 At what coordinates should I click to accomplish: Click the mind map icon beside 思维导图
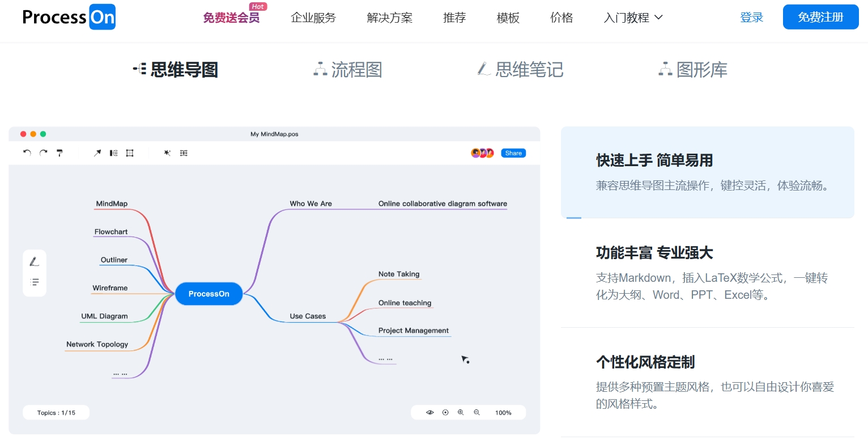pos(139,69)
